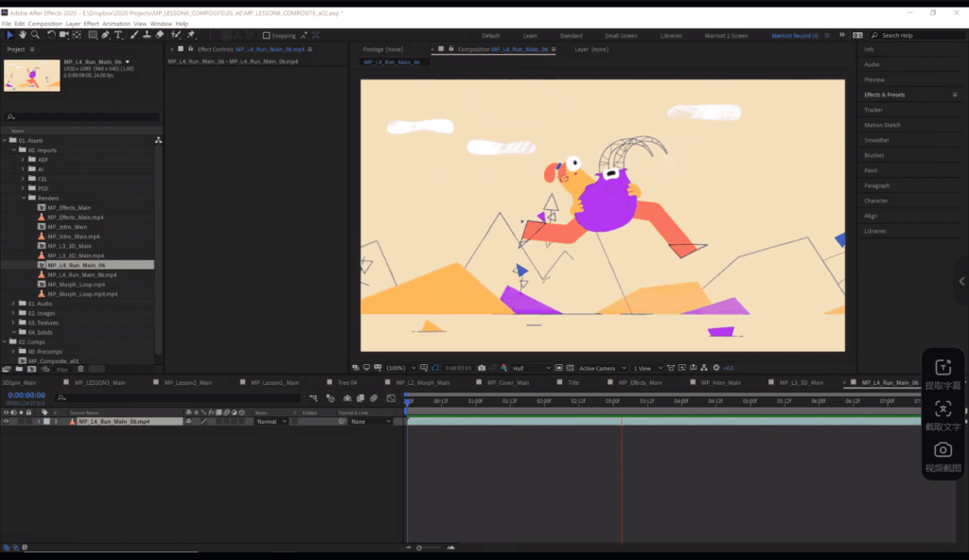Toggle motion blur for timeline layers
The image size is (969, 560).
(x=373, y=398)
